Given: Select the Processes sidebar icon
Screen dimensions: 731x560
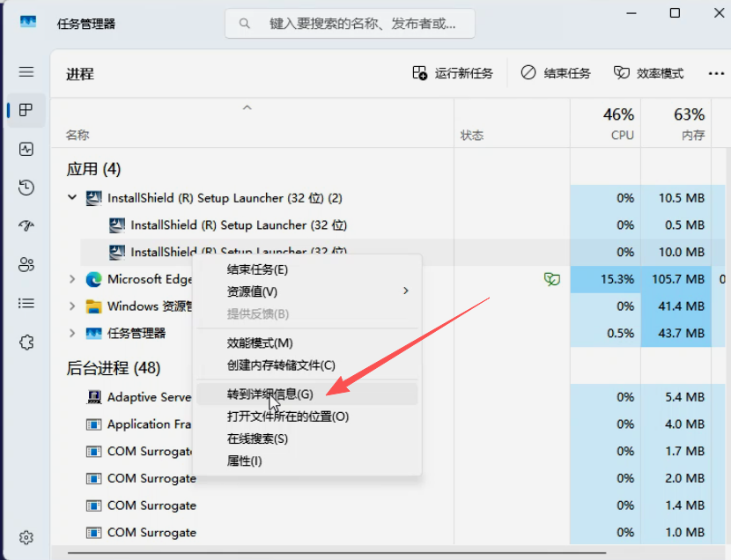Looking at the screenshot, I should [x=26, y=110].
